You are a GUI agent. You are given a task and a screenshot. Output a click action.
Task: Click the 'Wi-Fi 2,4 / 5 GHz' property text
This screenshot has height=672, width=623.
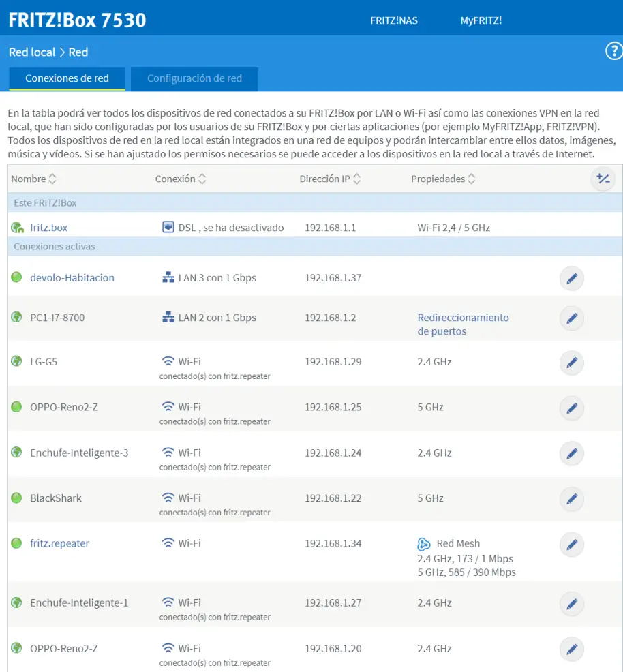point(454,228)
